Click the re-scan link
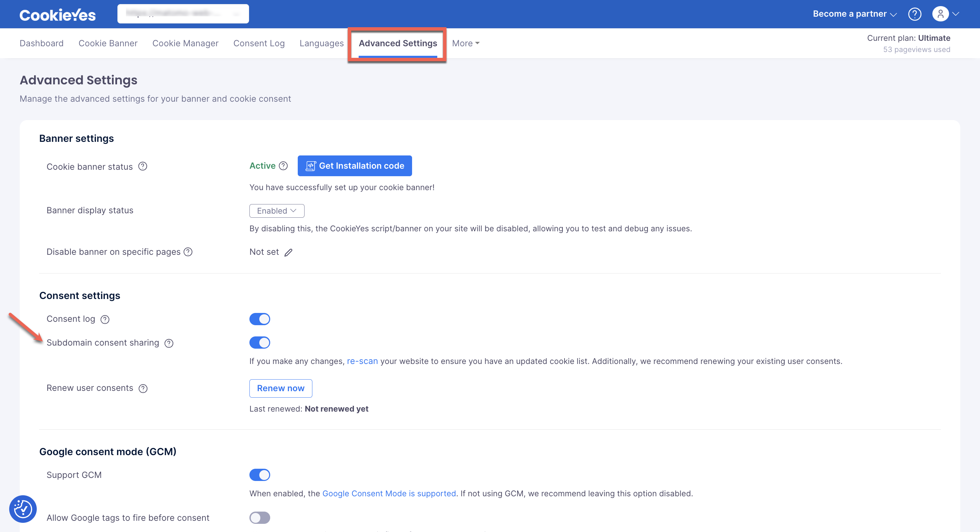 (x=362, y=361)
